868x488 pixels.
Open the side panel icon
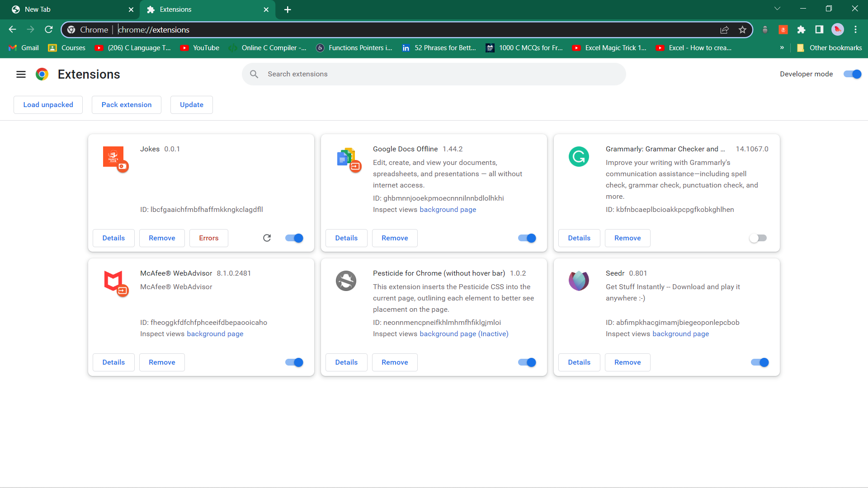pyautogui.click(x=819, y=29)
